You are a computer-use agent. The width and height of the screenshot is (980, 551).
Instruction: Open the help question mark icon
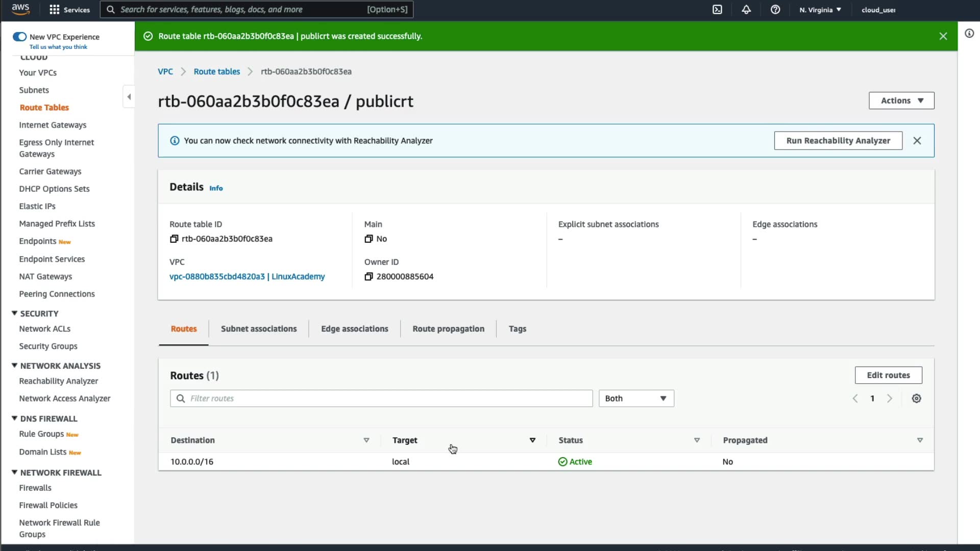click(775, 10)
